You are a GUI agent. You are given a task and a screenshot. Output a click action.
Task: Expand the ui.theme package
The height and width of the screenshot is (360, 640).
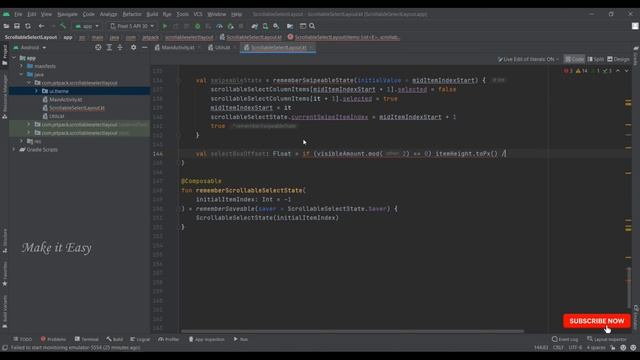[x=36, y=91]
